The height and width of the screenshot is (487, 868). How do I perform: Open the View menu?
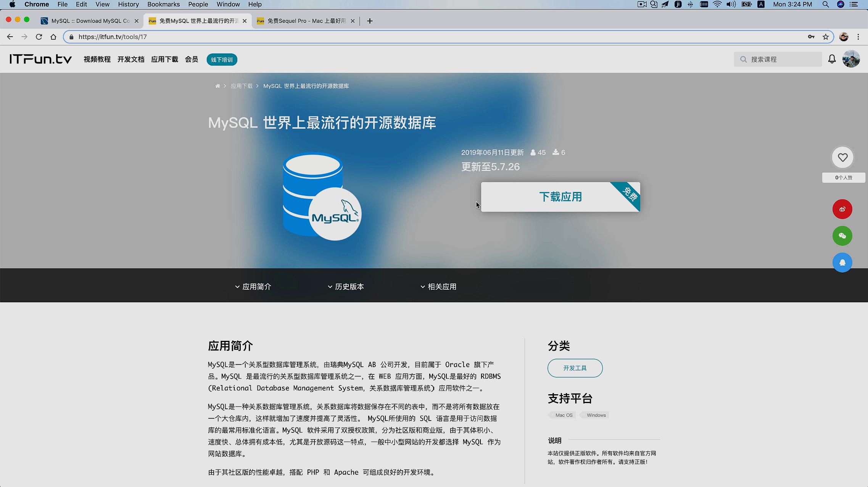102,5
